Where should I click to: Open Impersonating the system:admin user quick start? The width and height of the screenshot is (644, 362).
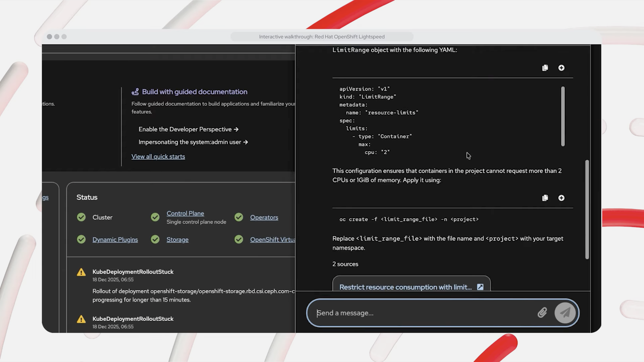[x=193, y=142]
